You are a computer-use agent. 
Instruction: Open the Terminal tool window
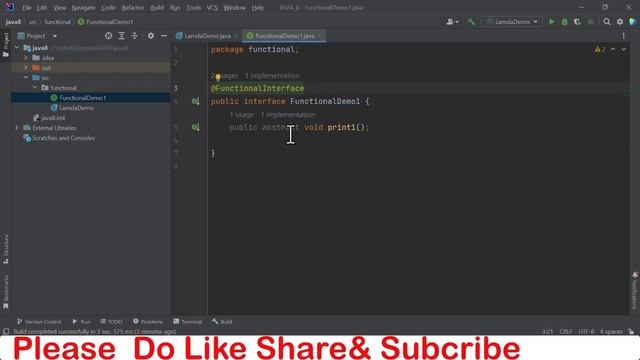[x=187, y=322]
